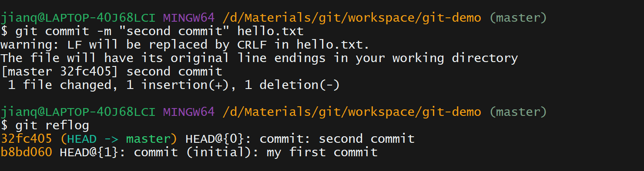The image size is (644, 171).
Task: Click the commit hash b8bd060 in reflog
Action: point(27,152)
